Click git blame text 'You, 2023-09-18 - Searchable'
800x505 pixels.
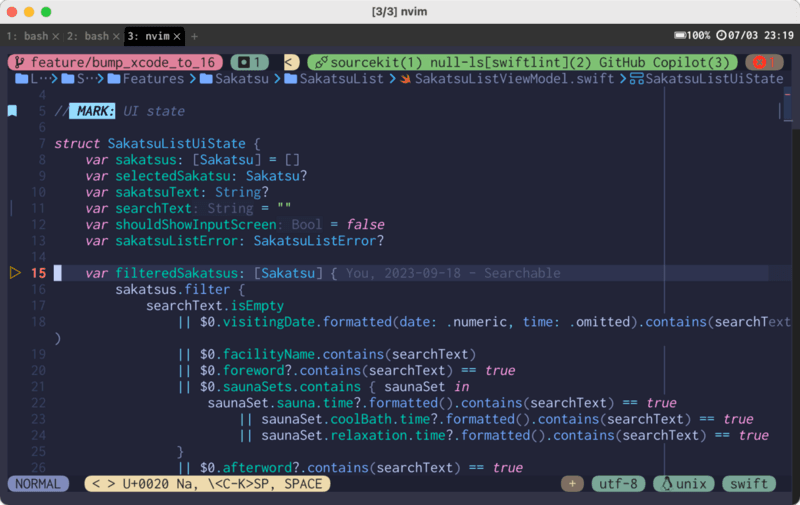453,273
